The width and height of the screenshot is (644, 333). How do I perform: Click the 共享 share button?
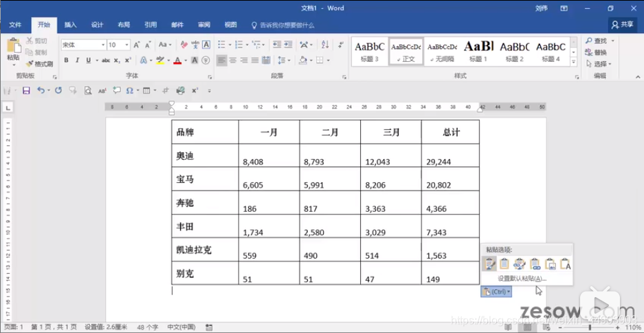coord(622,25)
